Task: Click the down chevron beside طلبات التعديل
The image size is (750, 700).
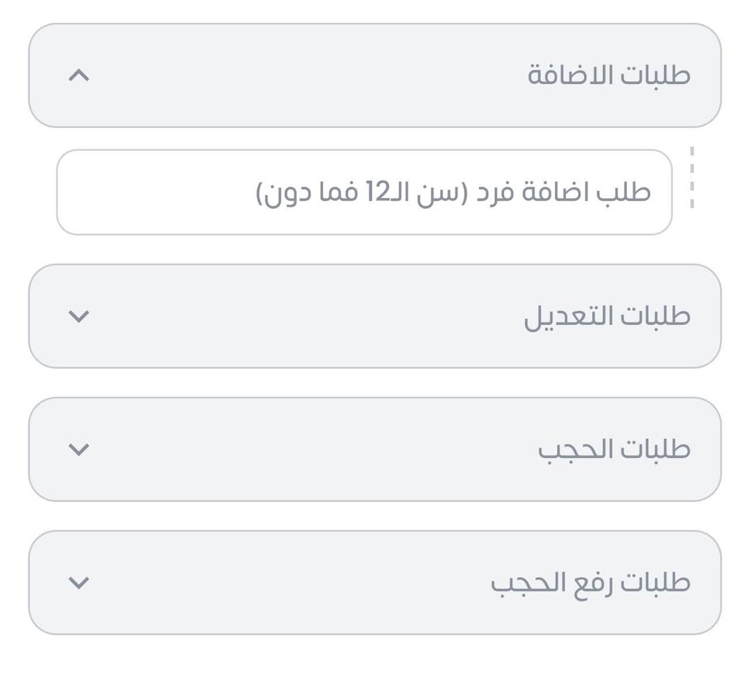Action: (79, 317)
